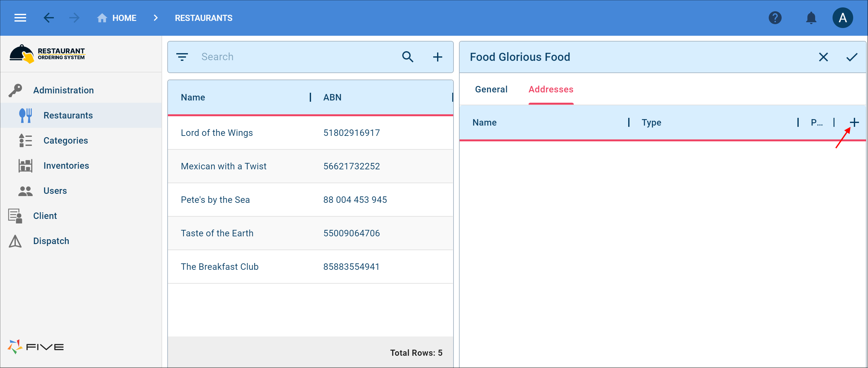Open the HOME breadcrumb link
This screenshot has height=368, width=868.
[124, 18]
